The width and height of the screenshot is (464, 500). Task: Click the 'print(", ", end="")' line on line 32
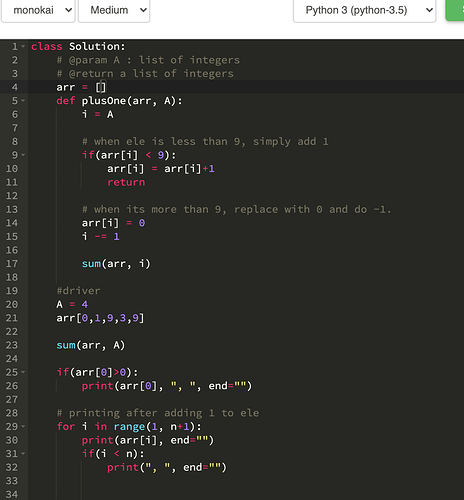[167, 467]
